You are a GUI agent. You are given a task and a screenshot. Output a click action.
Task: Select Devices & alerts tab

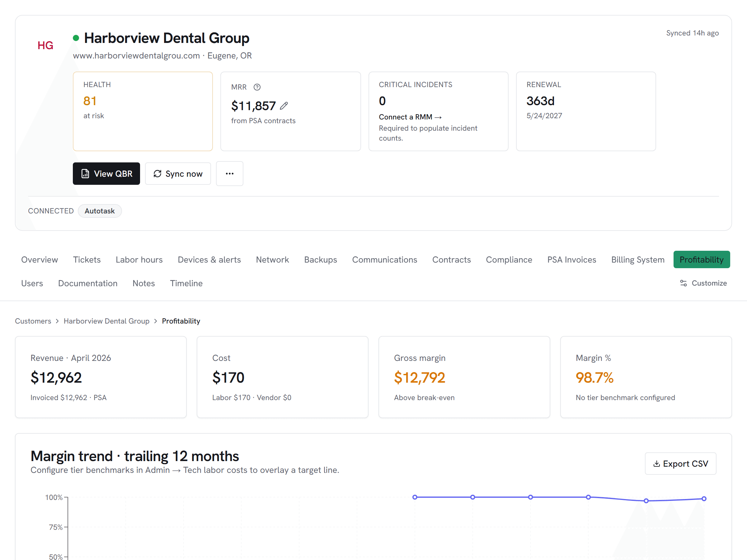tap(209, 259)
